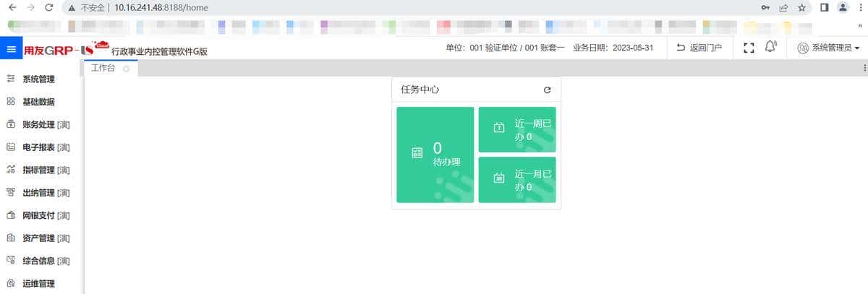Click the 工作台 tab settings gear
The width and height of the screenshot is (868, 294).
(126, 69)
